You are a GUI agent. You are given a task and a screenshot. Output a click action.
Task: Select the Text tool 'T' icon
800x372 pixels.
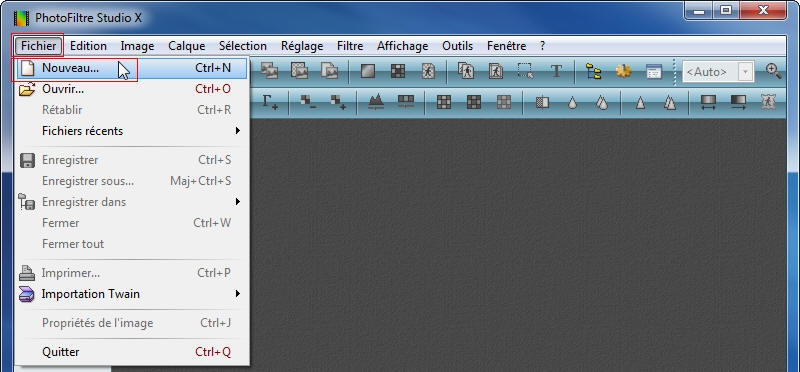click(556, 71)
